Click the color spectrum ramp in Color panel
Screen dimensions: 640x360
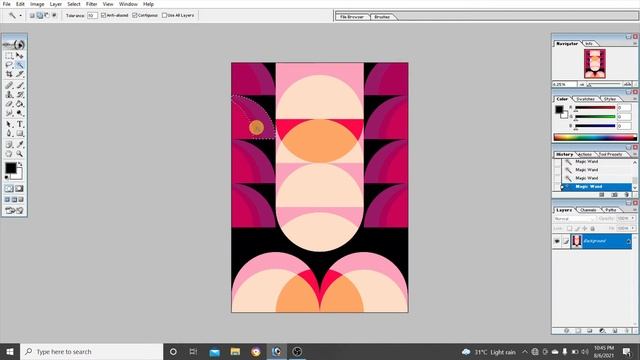click(x=595, y=137)
